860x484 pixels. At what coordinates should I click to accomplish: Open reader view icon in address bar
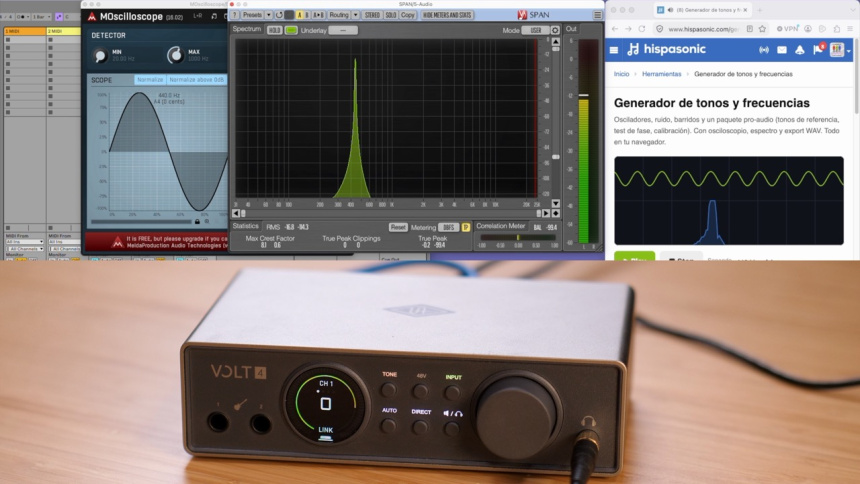tap(749, 29)
